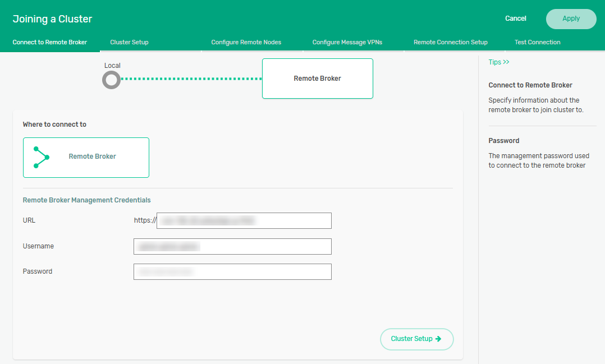Image resolution: width=605 pixels, height=364 pixels.
Task: Click the dotted connection line
Action: tap(191, 79)
